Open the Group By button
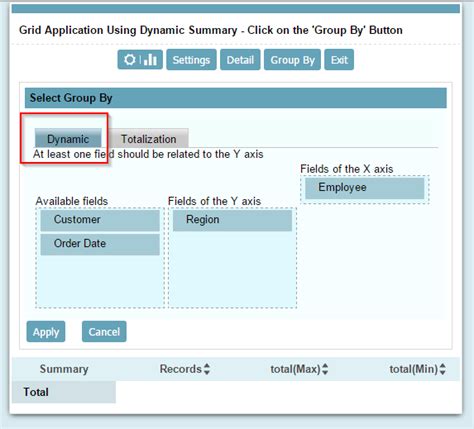This screenshot has height=429, width=474. 292,60
